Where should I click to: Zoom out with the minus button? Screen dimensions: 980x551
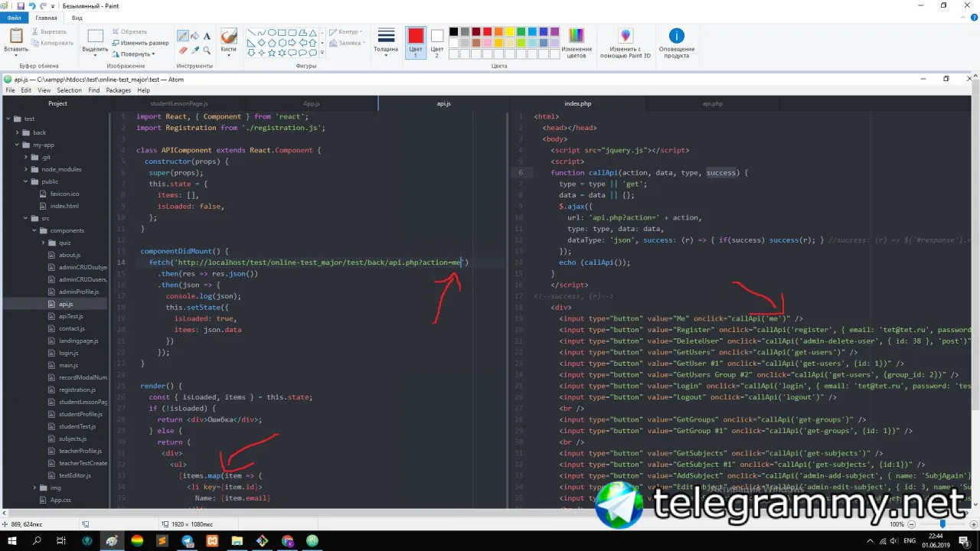911,524
